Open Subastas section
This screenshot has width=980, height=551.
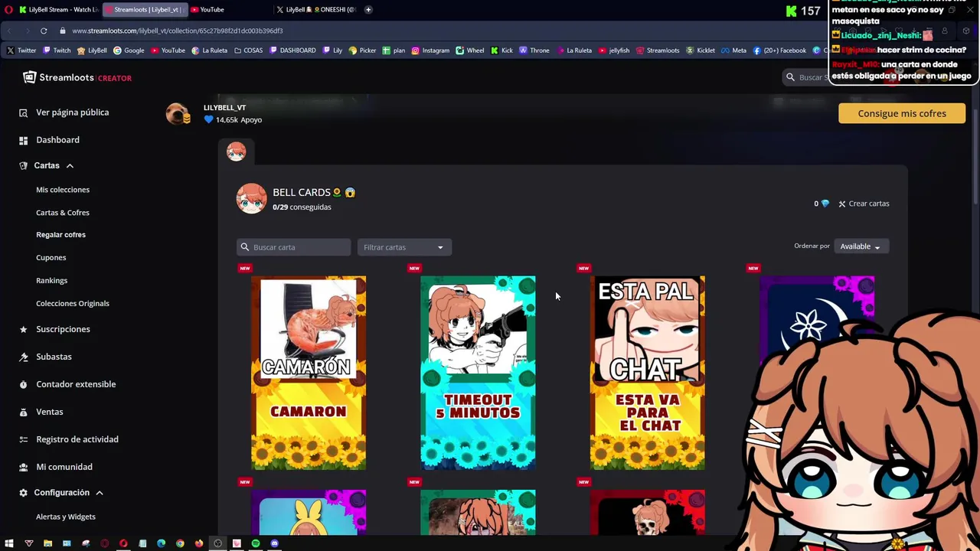pyautogui.click(x=54, y=357)
